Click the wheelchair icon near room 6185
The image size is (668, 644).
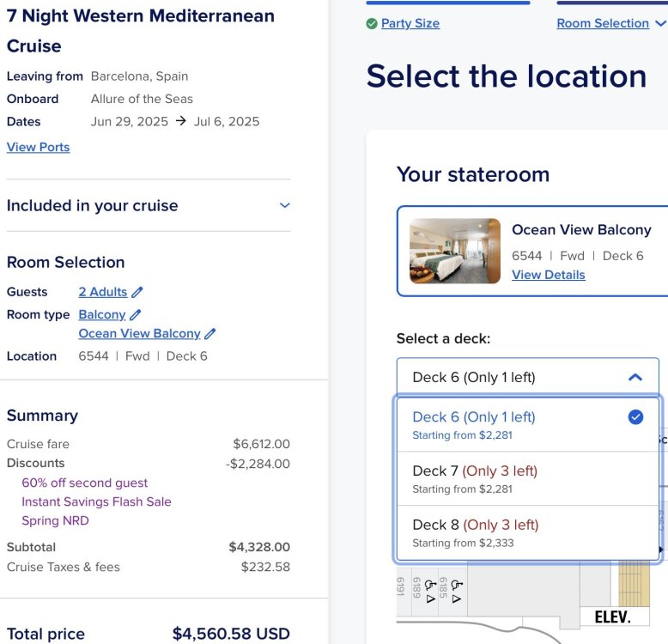click(x=457, y=586)
